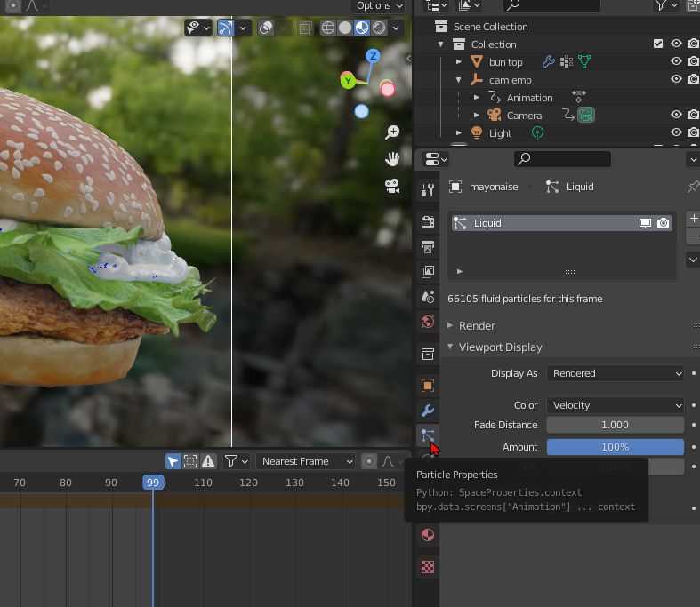Viewport: 700px width, 607px height.
Task: Click the Z axis on navigation gizmo
Action: [x=373, y=56]
